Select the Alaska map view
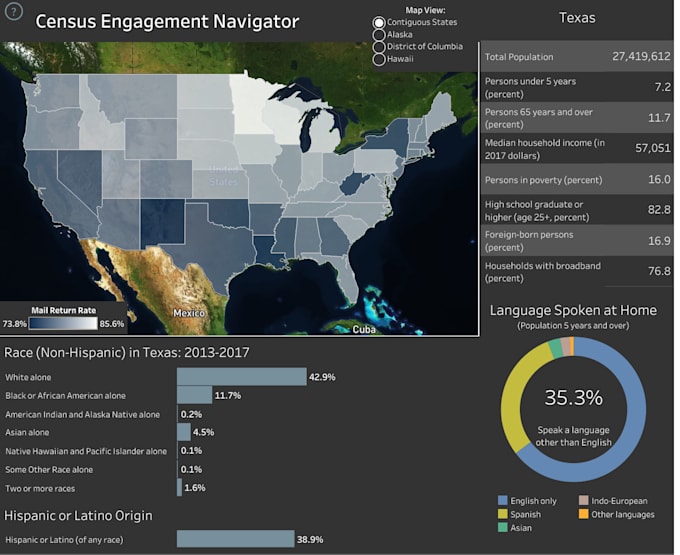This screenshot has width=680, height=555. [379, 35]
